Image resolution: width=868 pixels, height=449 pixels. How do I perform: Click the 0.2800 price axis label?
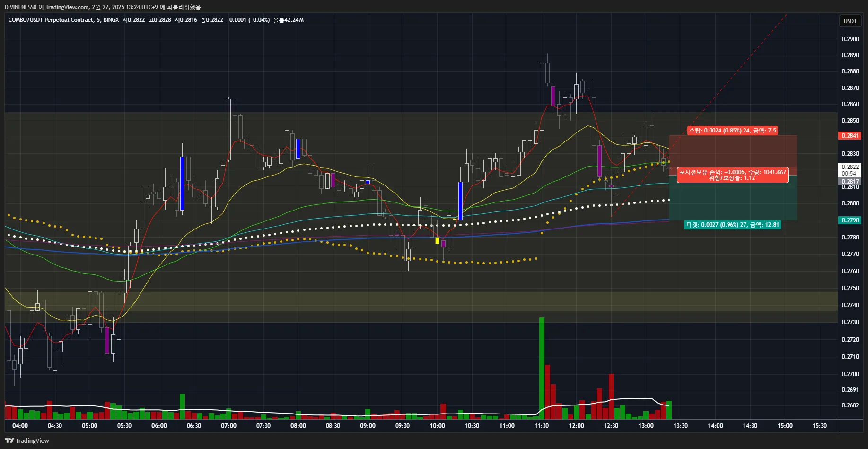(x=850, y=203)
